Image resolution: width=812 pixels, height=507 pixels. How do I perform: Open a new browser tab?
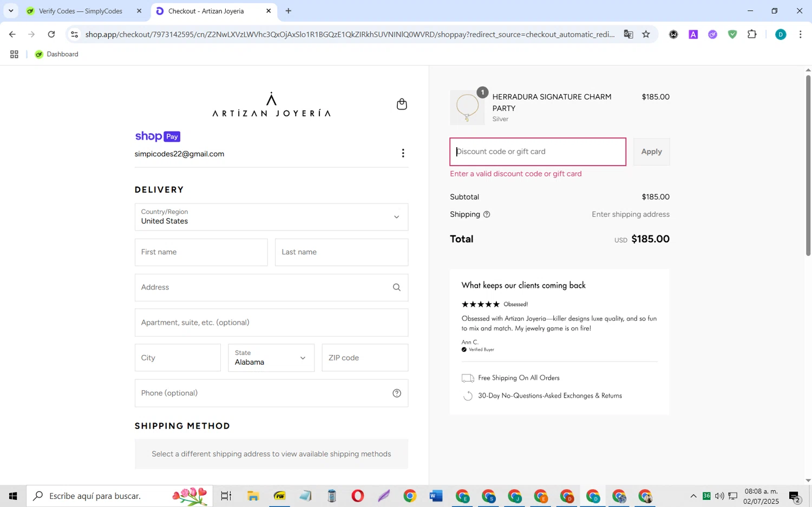click(289, 11)
